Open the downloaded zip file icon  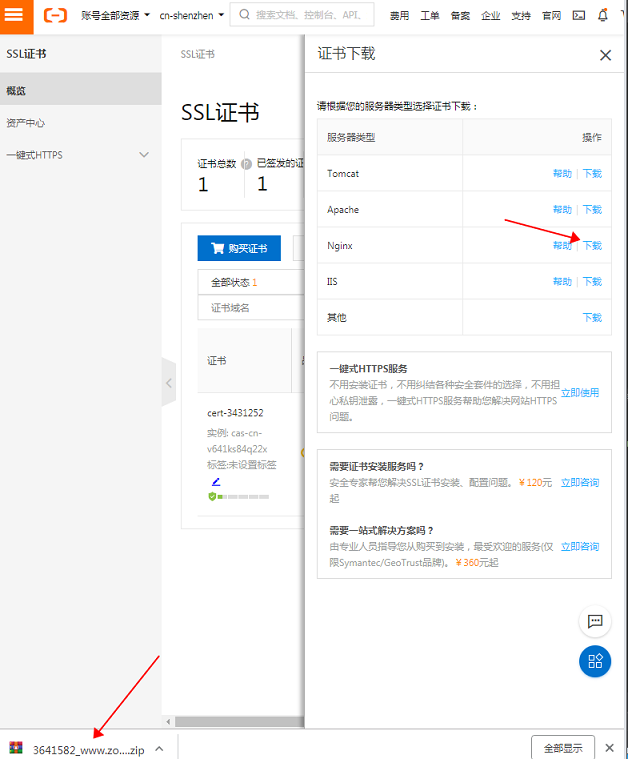click(16, 748)
